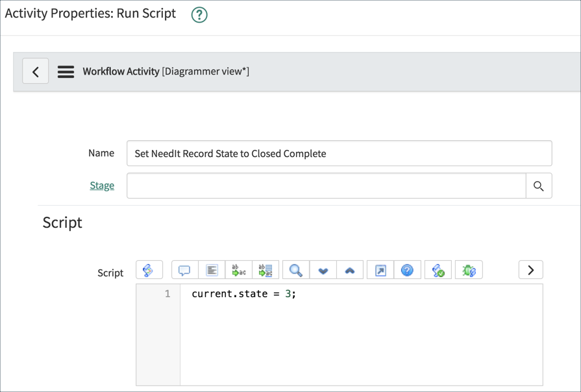Find the next search match

click(323, 269)
